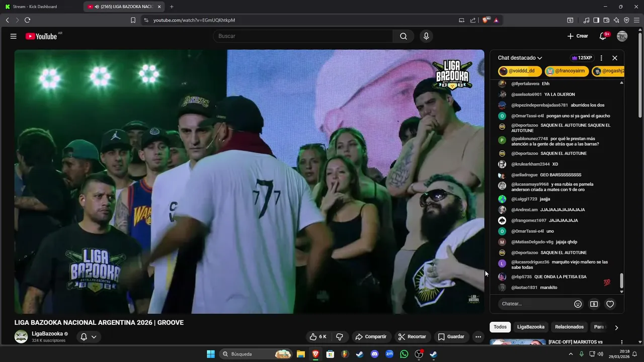Select the LIGA BAZOOKA NACIONAL tab

click(x=124, y=7)
